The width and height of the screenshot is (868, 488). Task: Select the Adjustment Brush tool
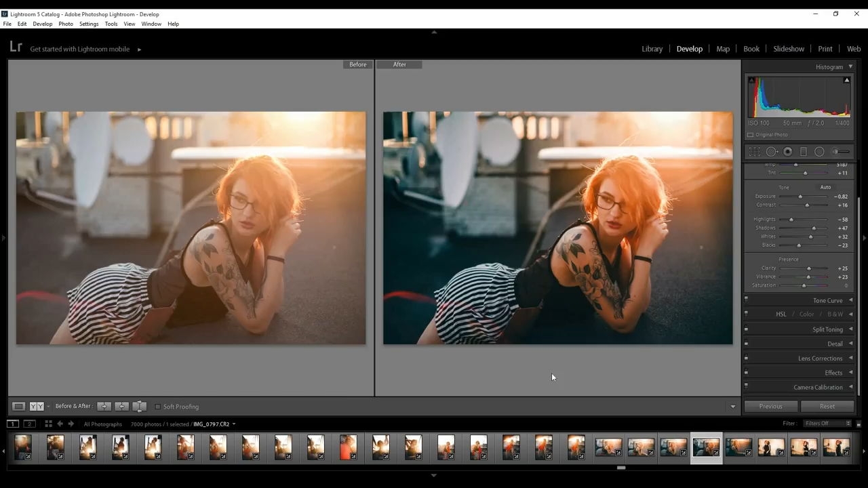coord(841,152)
